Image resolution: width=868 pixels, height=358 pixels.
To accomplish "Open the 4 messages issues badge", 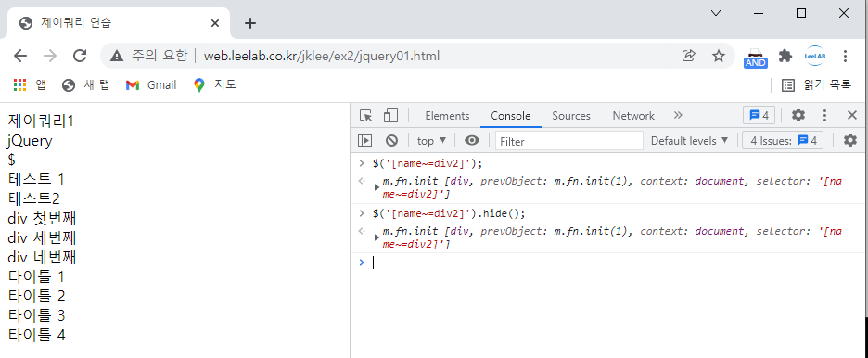I will pyautogui.click(x=759, y=116).
